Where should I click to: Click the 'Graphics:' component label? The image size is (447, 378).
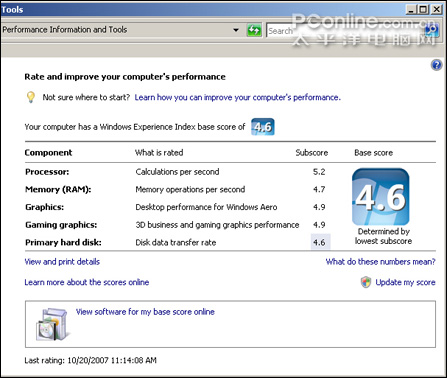pos(45,207)
